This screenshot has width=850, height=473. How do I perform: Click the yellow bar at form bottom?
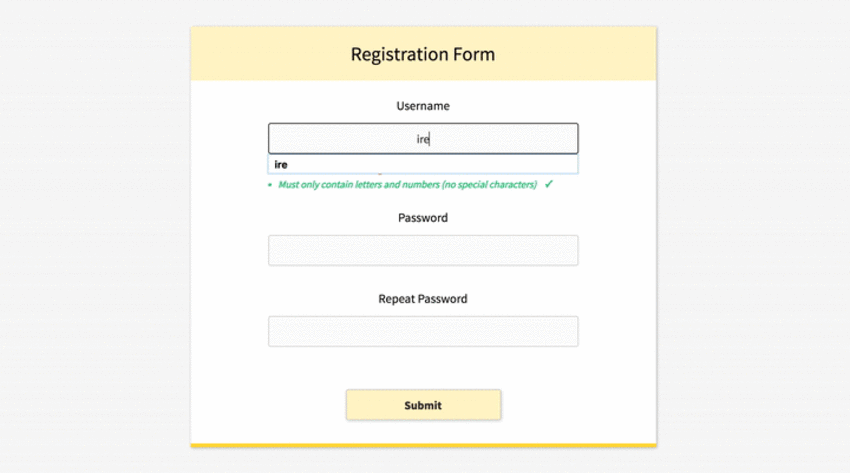422,445
